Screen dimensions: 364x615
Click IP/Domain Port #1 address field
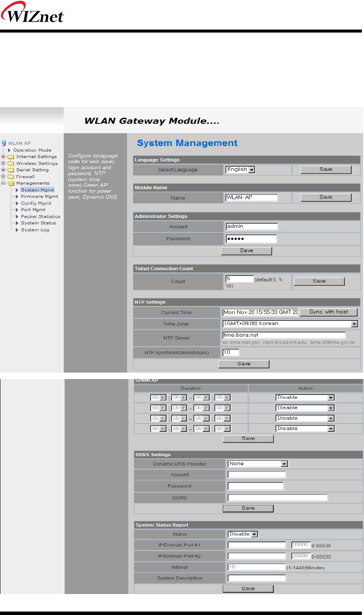click(257, 545)
